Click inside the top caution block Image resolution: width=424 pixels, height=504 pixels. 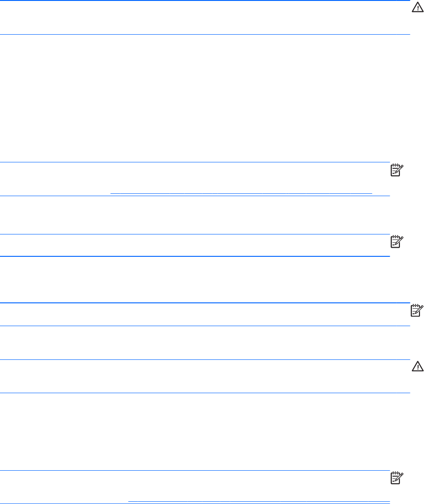click(205, 18)
